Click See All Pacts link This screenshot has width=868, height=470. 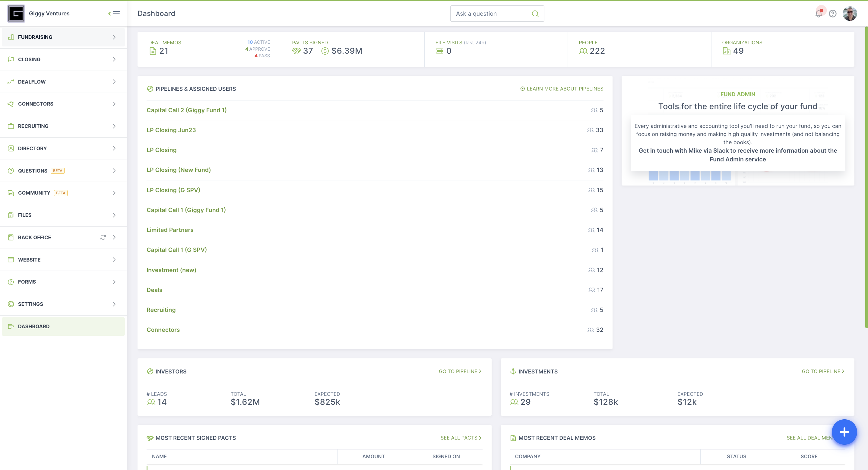point(459,437)
